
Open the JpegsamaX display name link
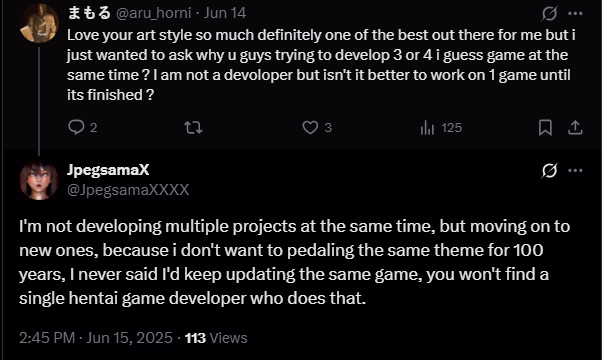coord(108,170)
